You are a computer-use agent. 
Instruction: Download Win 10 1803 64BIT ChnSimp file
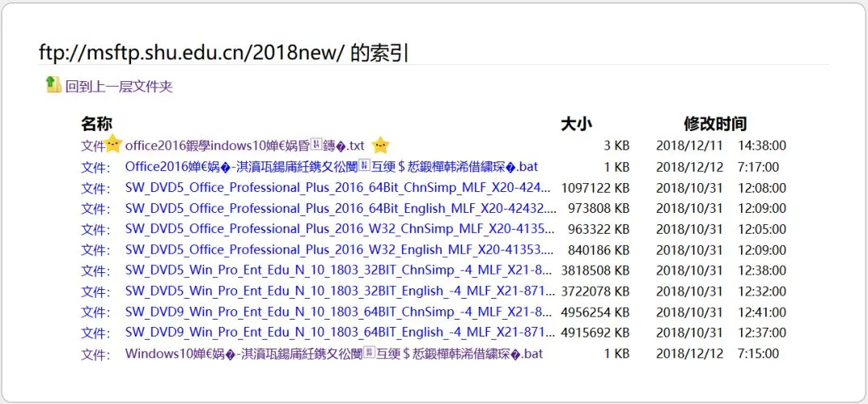click(x=339, y=312)
